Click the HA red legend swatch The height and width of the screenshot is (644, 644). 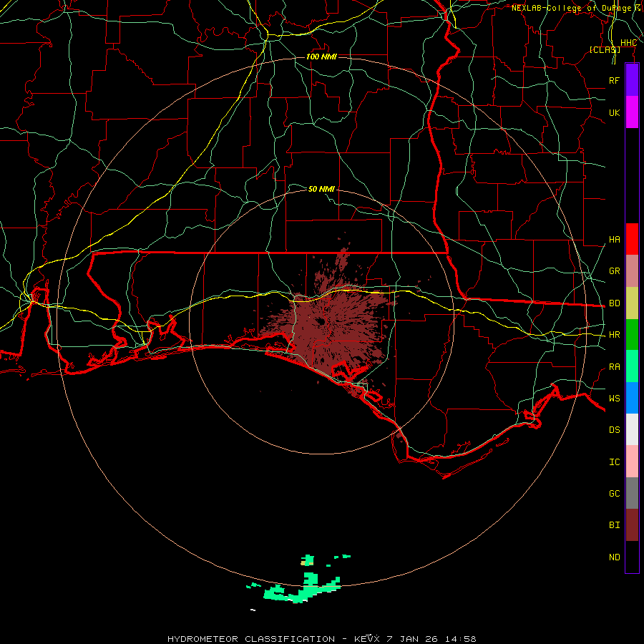coord(632,239)
